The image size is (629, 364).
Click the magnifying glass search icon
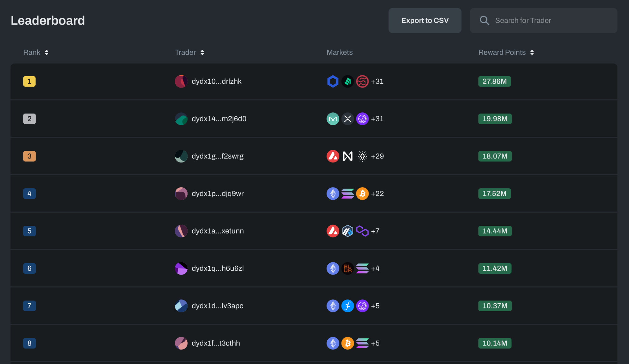(x=484, y=20)
